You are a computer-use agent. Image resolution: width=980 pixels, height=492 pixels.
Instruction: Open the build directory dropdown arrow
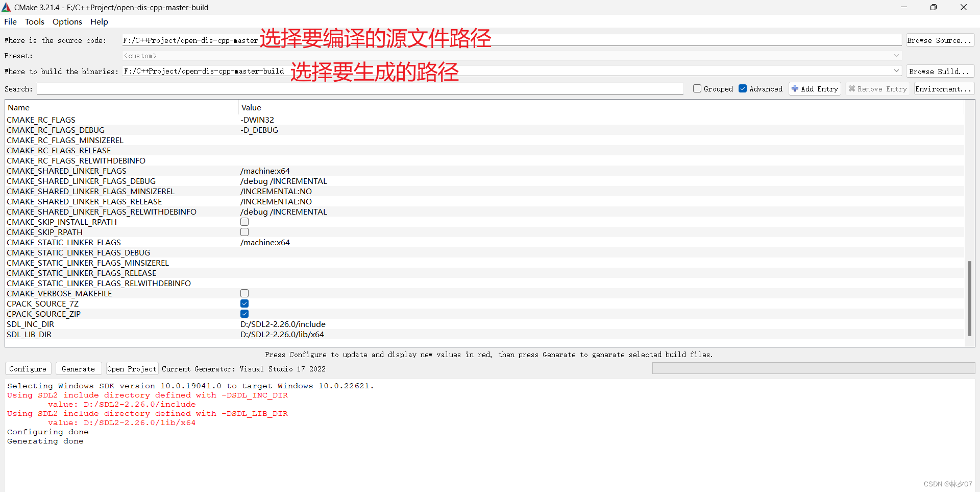click(896, 71)
